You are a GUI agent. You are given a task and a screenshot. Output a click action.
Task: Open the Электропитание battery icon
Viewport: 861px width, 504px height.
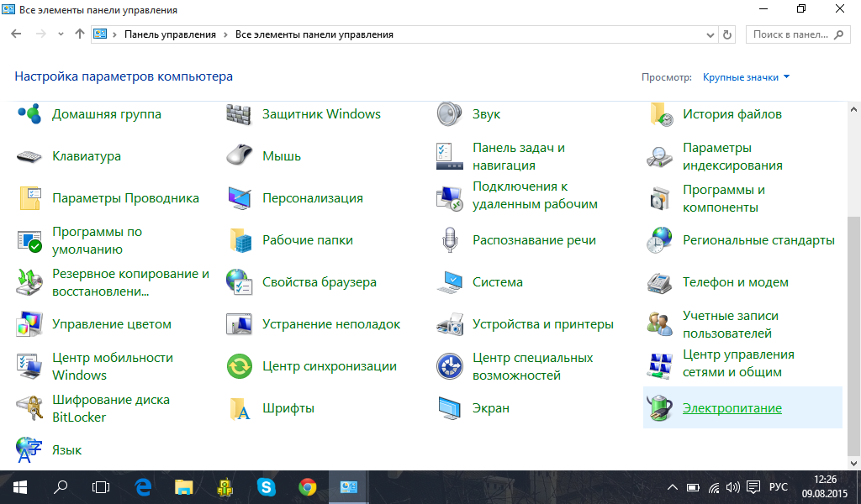[x=659, y=408]
